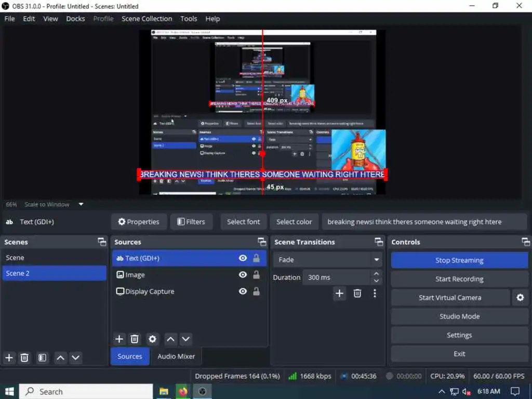Open the Docks menu
Screen dimensions: 532x399
[75, 19]
